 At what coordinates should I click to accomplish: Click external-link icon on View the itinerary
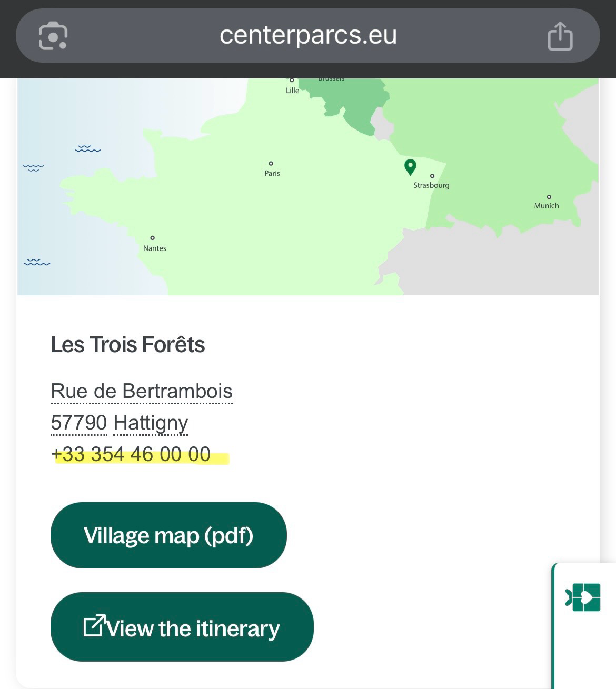(x=94, y=626)
